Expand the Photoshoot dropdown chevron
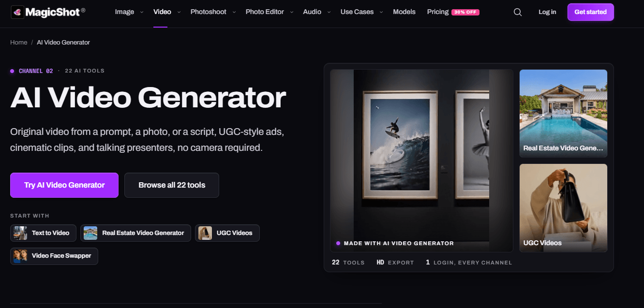 pos(234,12)
